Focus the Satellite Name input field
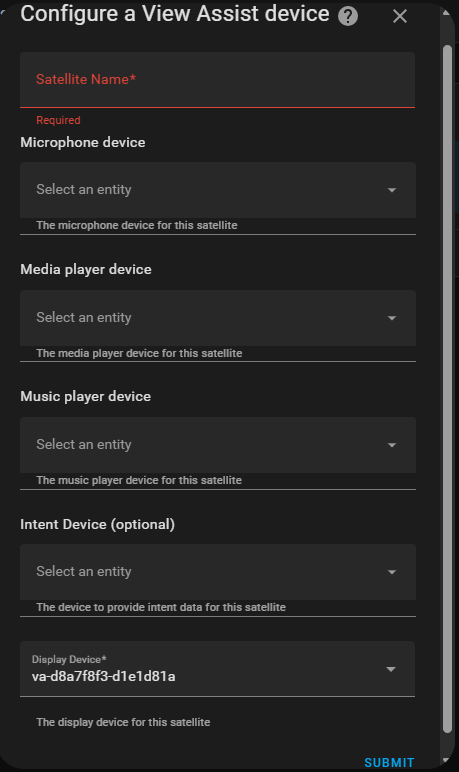This screenshot has width=459, height=772. [x=217, y=80]
